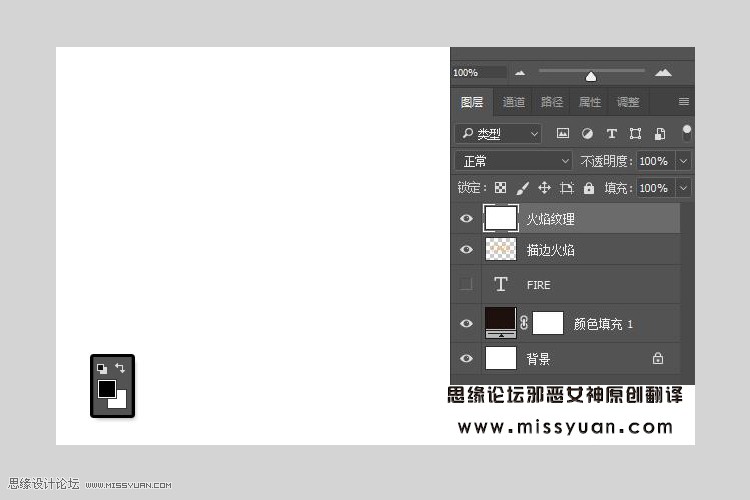Filter layers by shape layer icon

click(635, 133)
